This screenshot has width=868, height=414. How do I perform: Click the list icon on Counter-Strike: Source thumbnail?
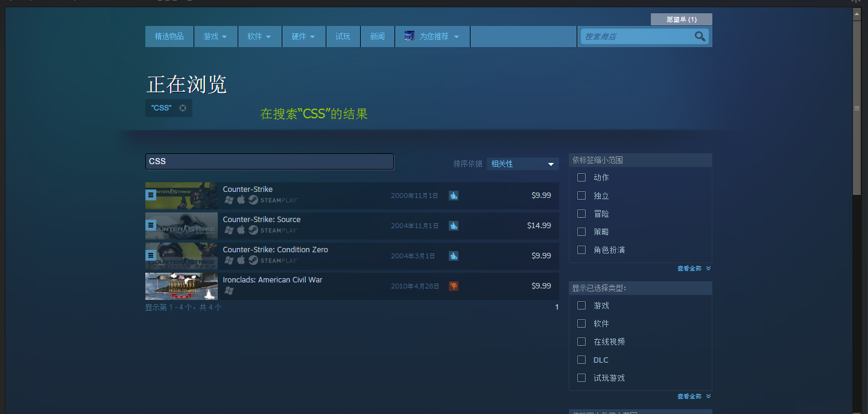click(x=151, y=225)
